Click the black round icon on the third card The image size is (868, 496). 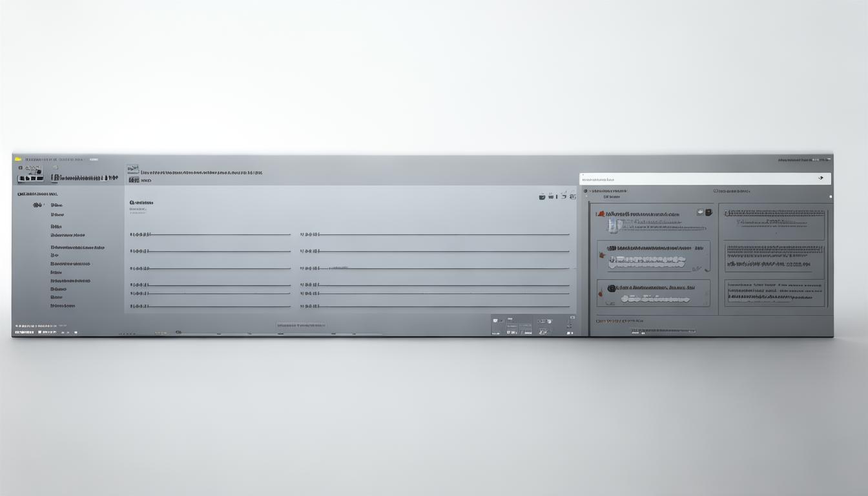click(612, 289)
